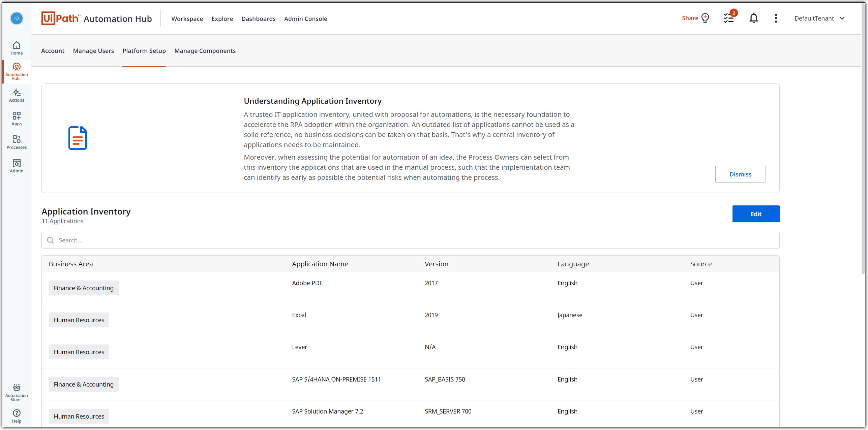868x430 pixels.
Task: Switch to the Account tab
Action: coord(53,51)
